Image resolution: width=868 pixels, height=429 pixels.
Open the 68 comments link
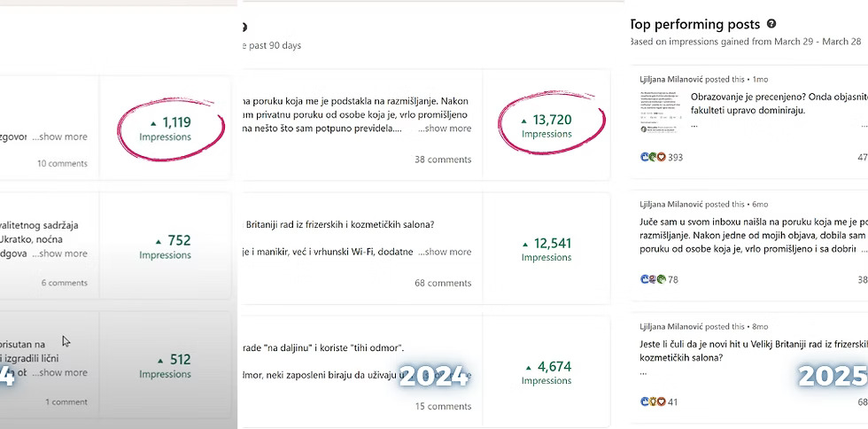(x=442, y=283)
